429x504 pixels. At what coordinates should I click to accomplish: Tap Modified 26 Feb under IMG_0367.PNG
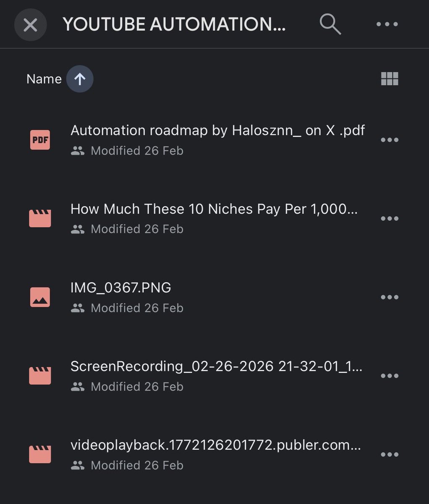(x=137, y=308)
